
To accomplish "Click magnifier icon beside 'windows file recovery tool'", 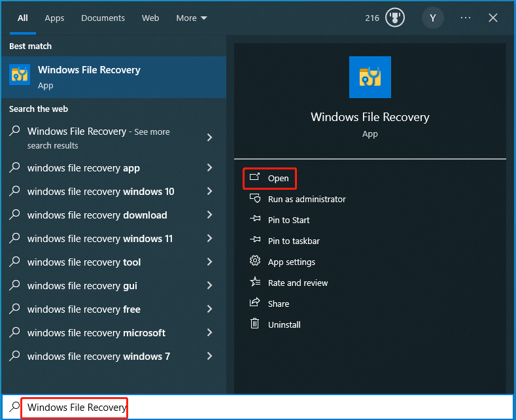I will click(14, 262).
